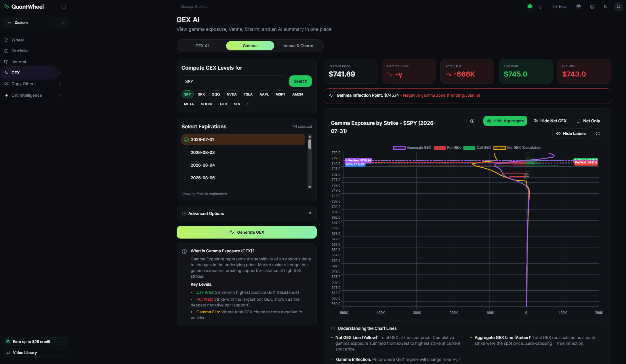This screenshot has height=364, width=626.
Task: Choose the TSLA ticker chip
Action: [x=248, y=94]
